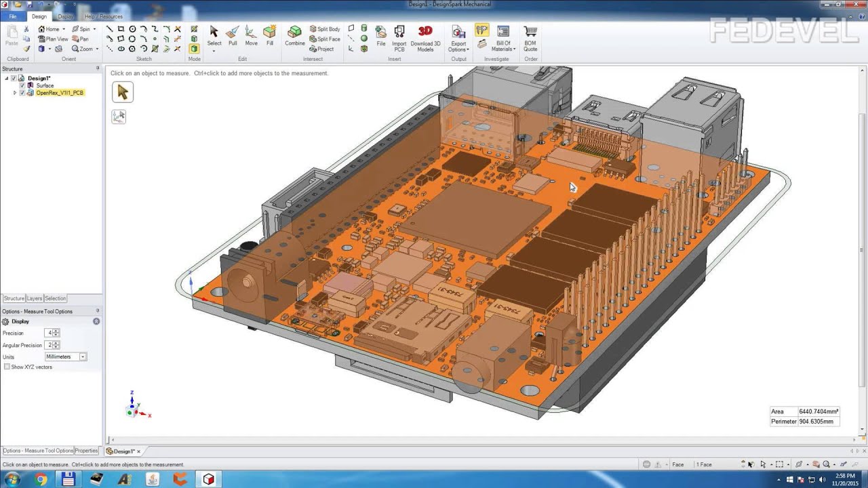
Task: Switch to Sketch mode
Action: (194, 29)
